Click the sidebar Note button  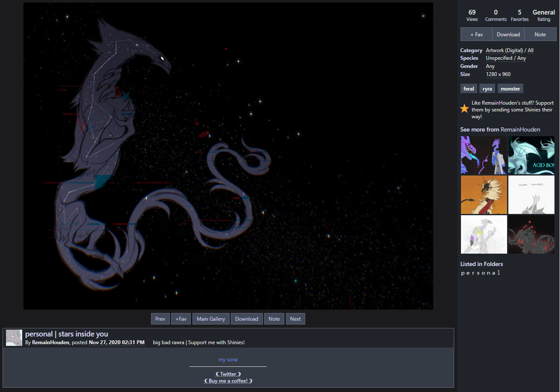click(540, 35)
